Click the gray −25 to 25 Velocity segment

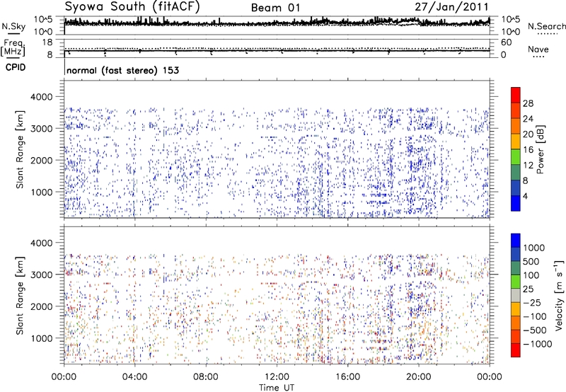pyautogui.click(x=516, y=295)
